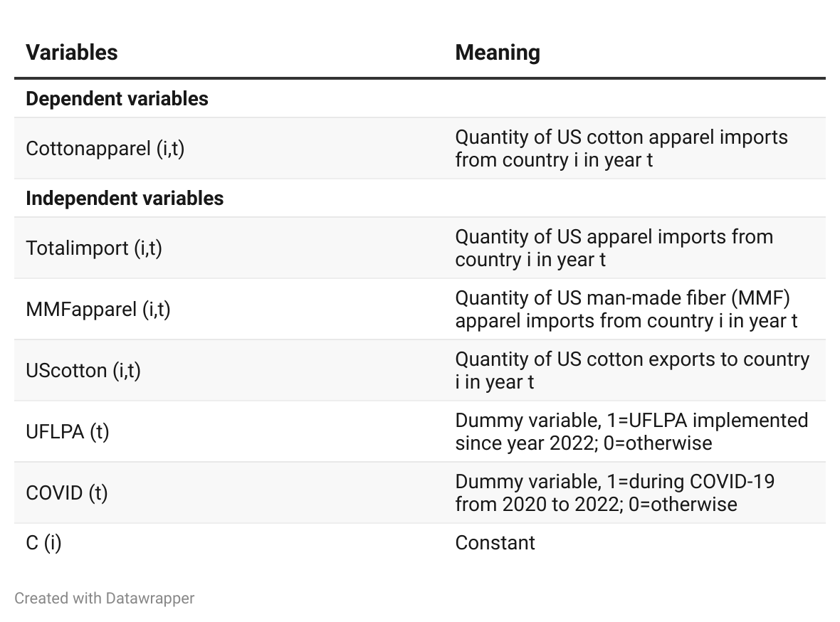The width and height of the screenshot is (840, 622).
Task: Click the Variables column header
Action: (x=72, y=53)
